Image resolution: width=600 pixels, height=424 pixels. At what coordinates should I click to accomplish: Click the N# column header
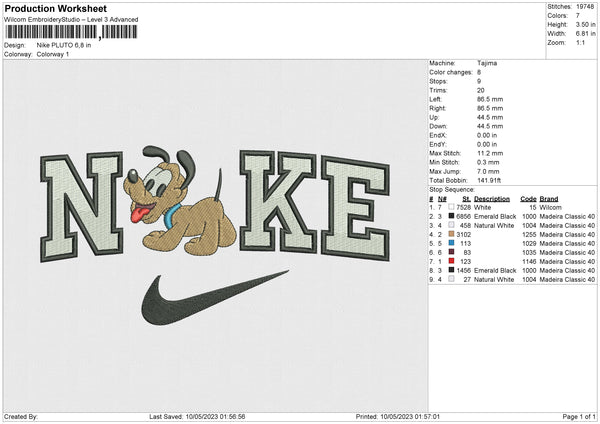tap(442, 199)
